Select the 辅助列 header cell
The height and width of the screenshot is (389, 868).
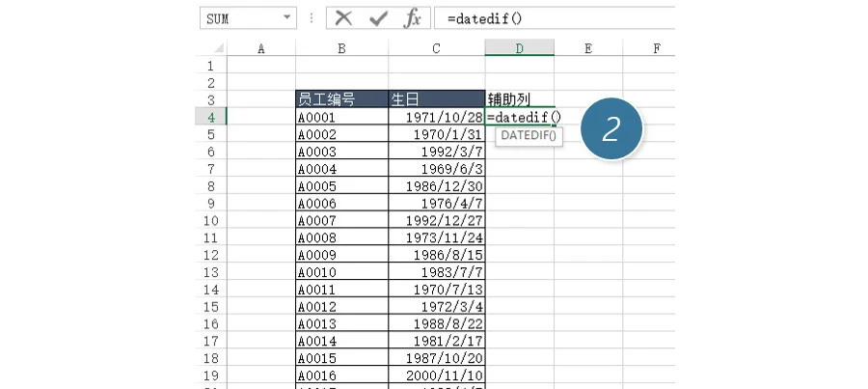tap(519, 98)
